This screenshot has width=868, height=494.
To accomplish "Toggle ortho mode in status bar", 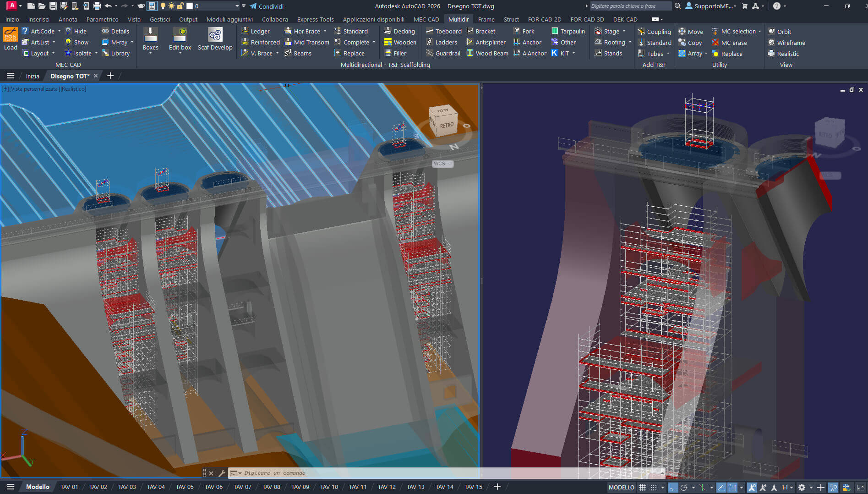I will [672, 487].
